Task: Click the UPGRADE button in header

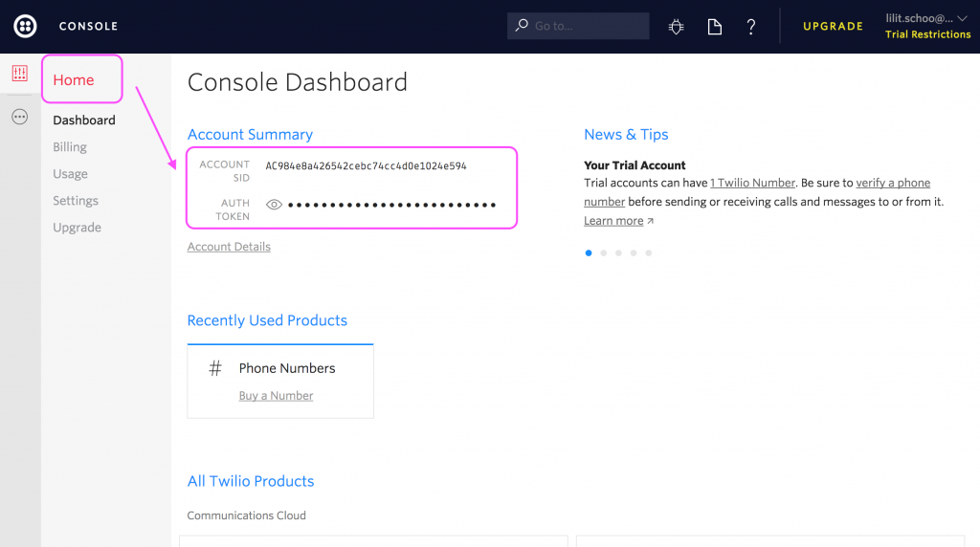Action: click(x=834, y=26)
